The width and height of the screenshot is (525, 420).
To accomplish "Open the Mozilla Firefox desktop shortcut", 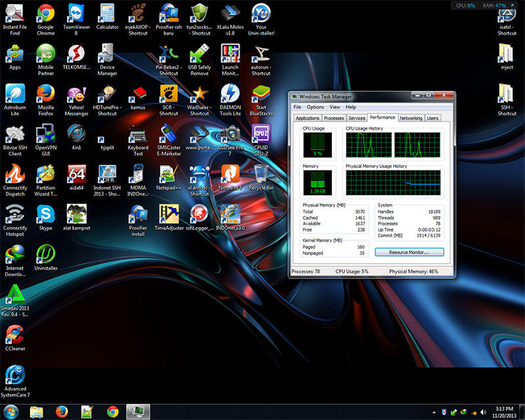I will [46, 100].
